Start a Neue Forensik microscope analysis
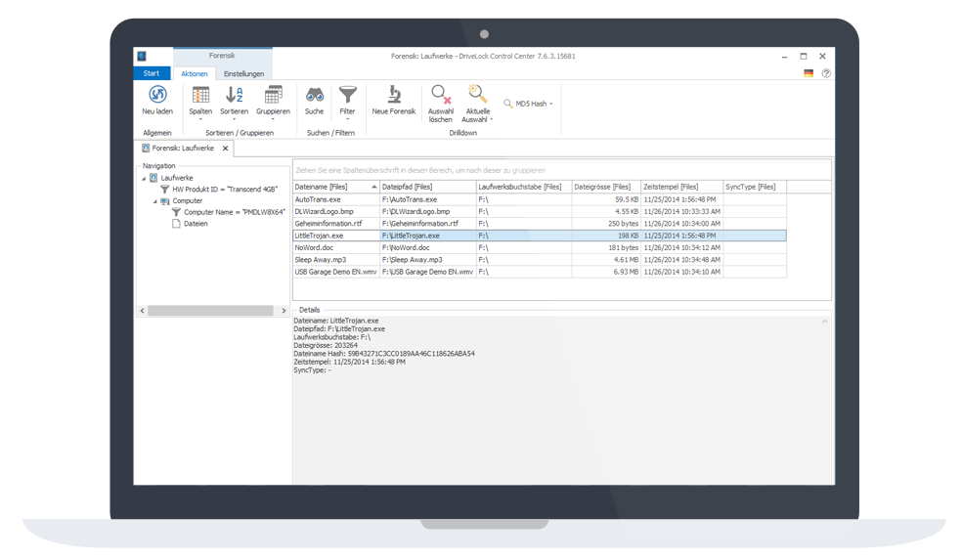Viewport: 962px width, 560px height. coord(393,95)
